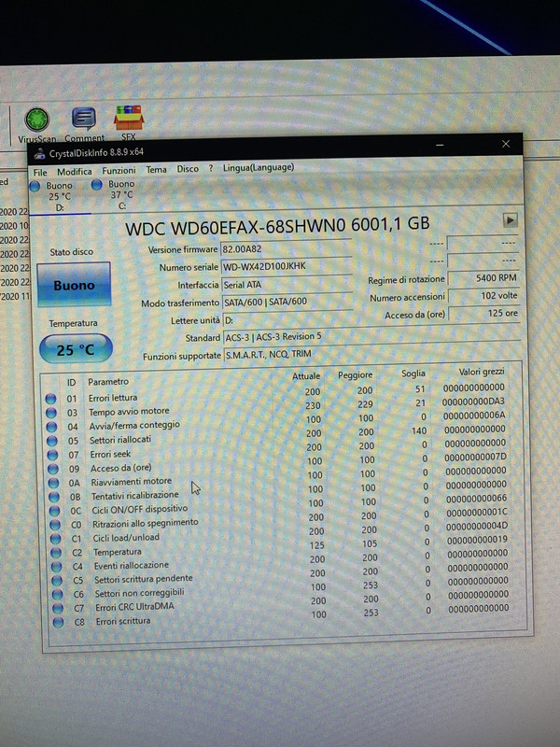Click the status dot for C5 Settori scrittura pendente
The width and height of the screenshot is (560, 747).
[x=57, y=580]
